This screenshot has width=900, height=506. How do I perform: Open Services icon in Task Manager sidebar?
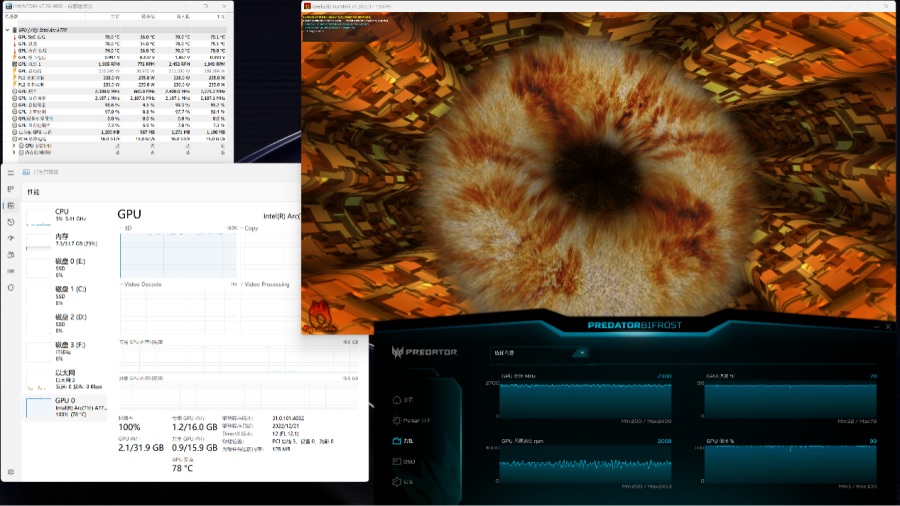tap(10, 287)
